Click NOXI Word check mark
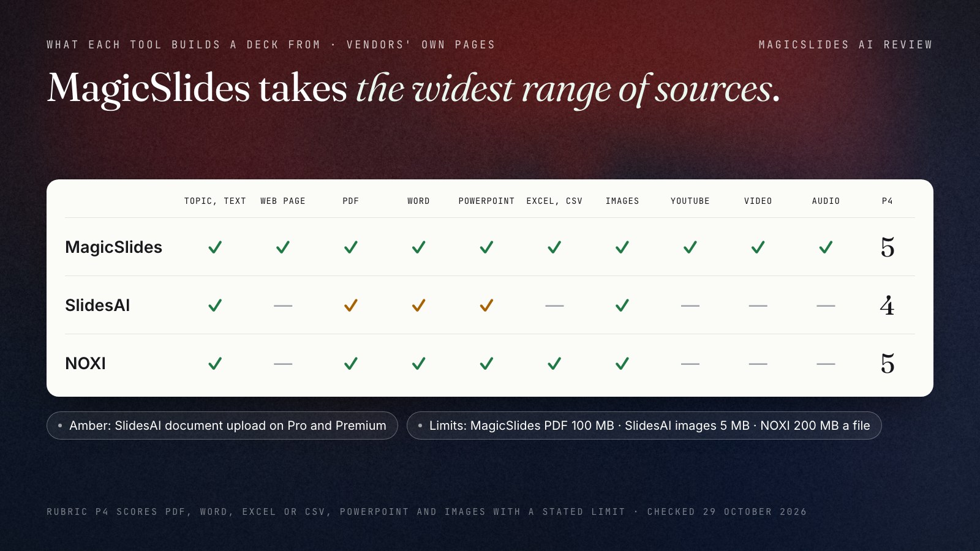 tap(418, 364)
